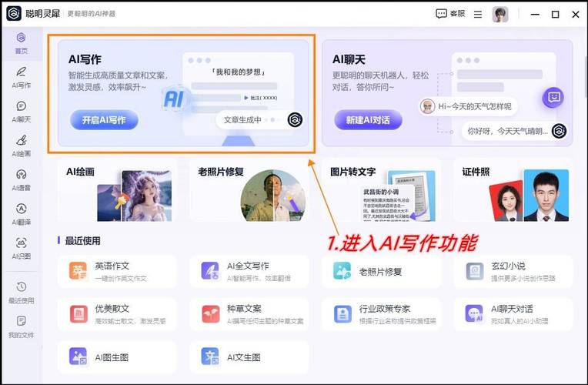Screen dimensions: 588x385
Task: Open the AI绘画 feature card
Action: tap(117, 190)
